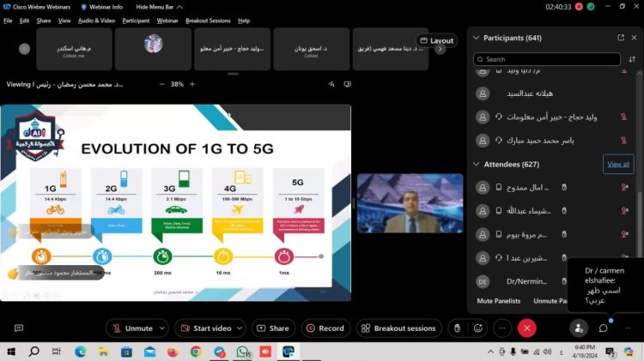Viewport: 644px width, 361px height.
Task: Select participant هيلانه عبدالسيد
Action: click(530, 93)
